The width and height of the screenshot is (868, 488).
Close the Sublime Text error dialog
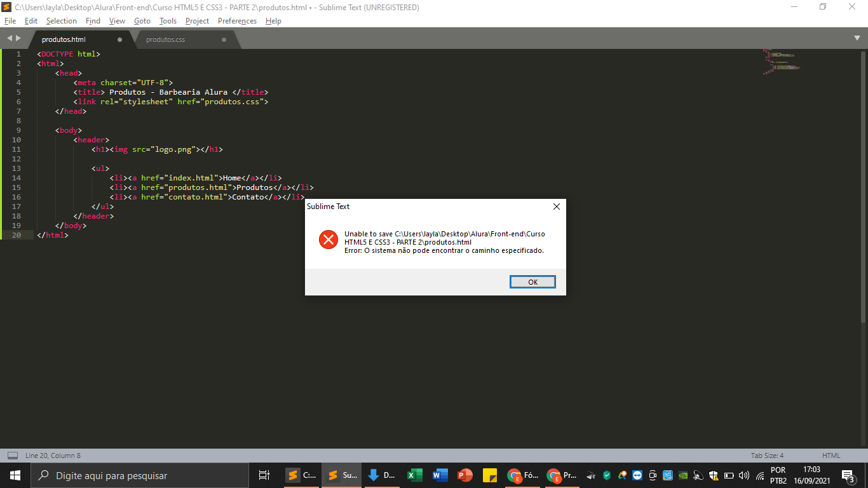tap(557, 207)
